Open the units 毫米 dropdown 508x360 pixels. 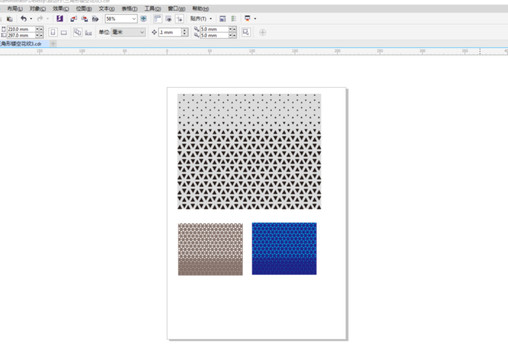click(x=128, y=32)
